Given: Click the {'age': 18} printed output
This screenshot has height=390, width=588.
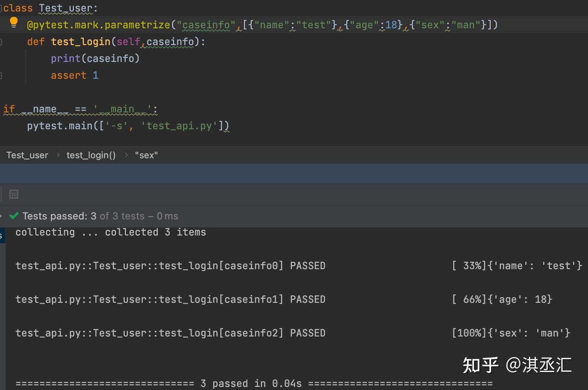Looking at the screenshot, I should 520,299.
